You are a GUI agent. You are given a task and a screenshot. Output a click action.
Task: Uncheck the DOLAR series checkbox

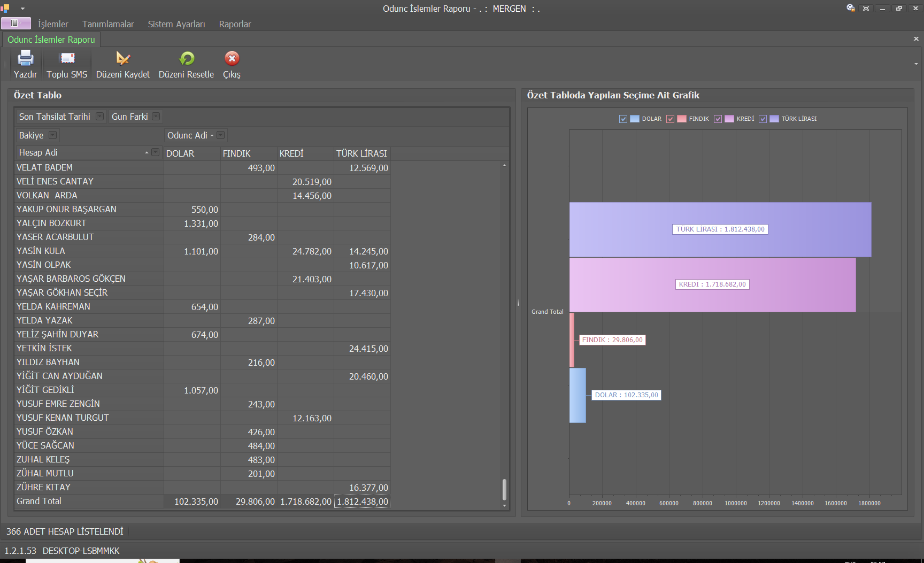[x=623, y=119]
